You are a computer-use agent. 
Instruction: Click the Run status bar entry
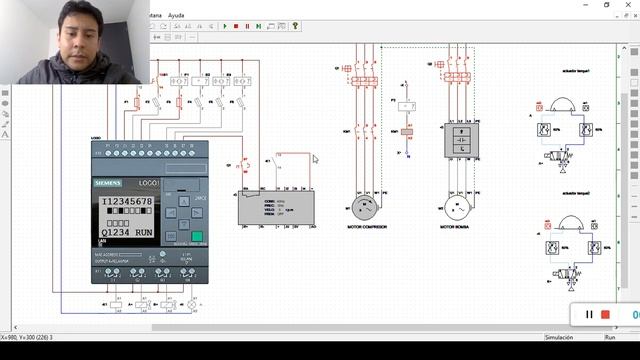(610, 337)
